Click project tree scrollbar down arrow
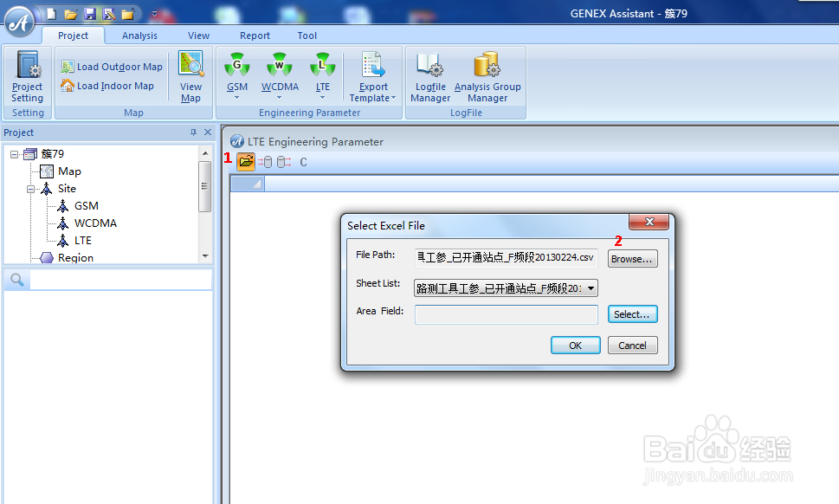Viewport: 839px width, 504px height. click(x=205, y=256)
